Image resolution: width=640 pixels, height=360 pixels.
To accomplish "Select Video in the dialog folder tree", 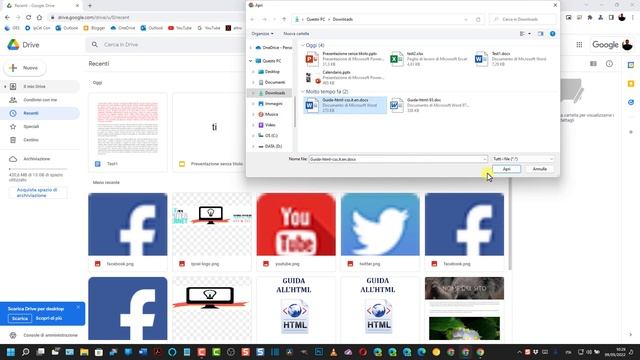I will tap(270, 125).
